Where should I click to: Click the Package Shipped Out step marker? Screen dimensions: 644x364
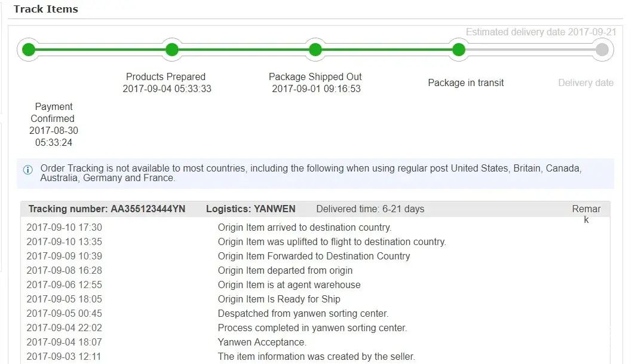pyautogui.click(x=315, y=50)
